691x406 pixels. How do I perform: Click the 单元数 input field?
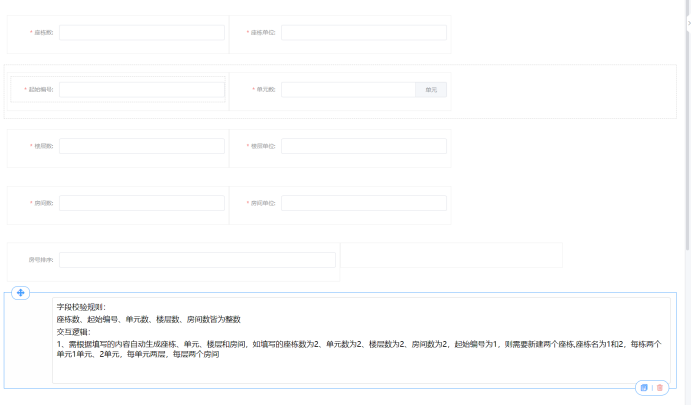point(348,89)
